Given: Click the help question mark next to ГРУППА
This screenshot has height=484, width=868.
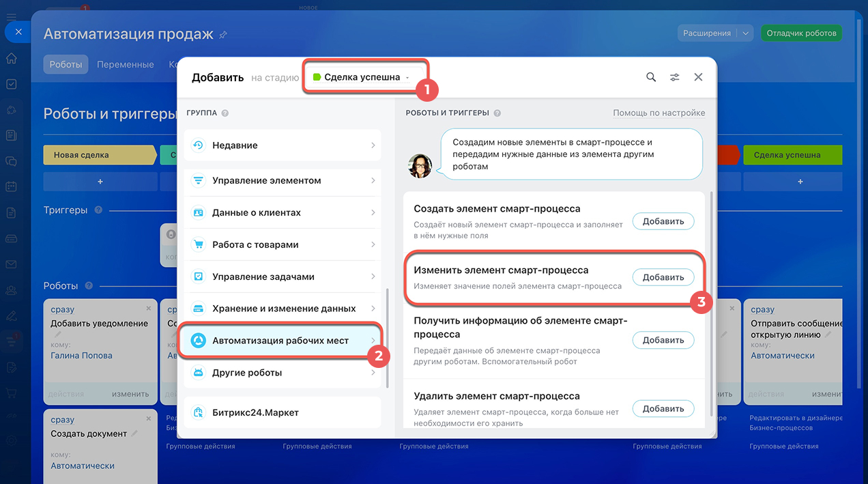Looking at the screenshot, I should (225, 113).
